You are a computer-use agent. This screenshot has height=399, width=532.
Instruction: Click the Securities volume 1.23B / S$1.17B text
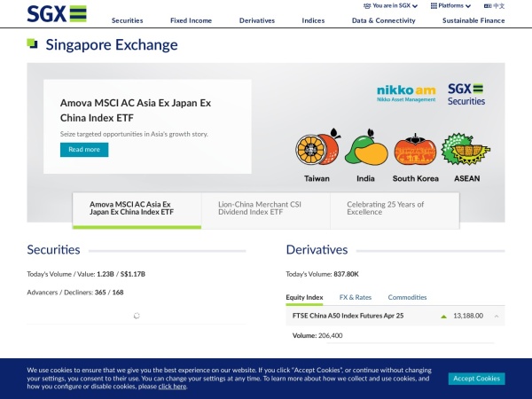point(86,274)
